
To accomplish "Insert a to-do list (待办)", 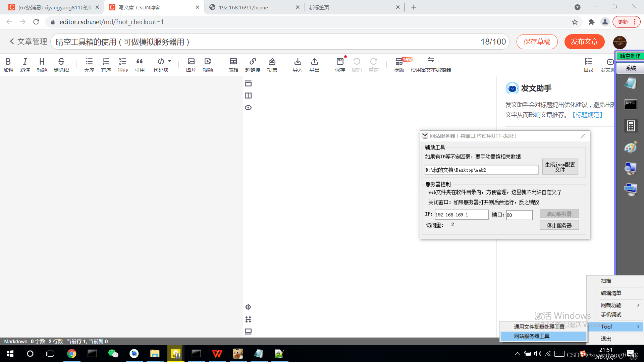I will pos(123,65).
